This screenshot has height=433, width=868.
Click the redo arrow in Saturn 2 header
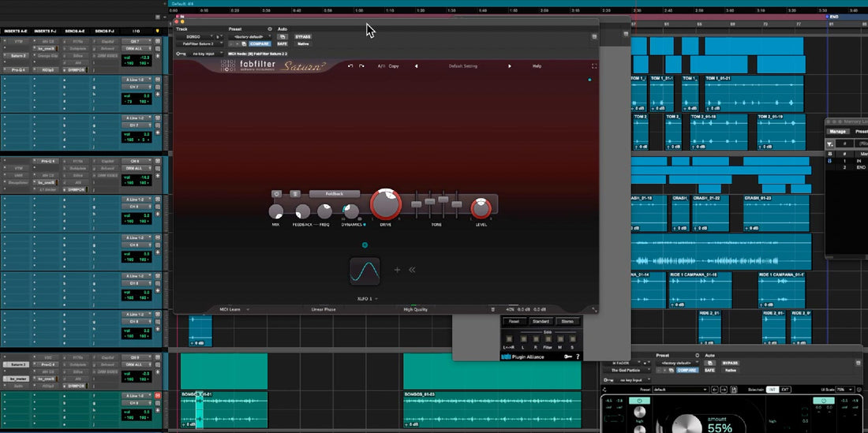[361, 65]
